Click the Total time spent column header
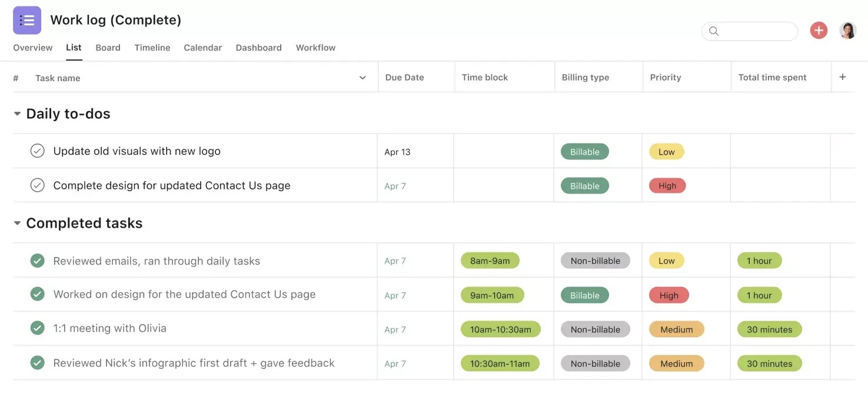This screenshot has width=868, height=410. click(772, 77)
